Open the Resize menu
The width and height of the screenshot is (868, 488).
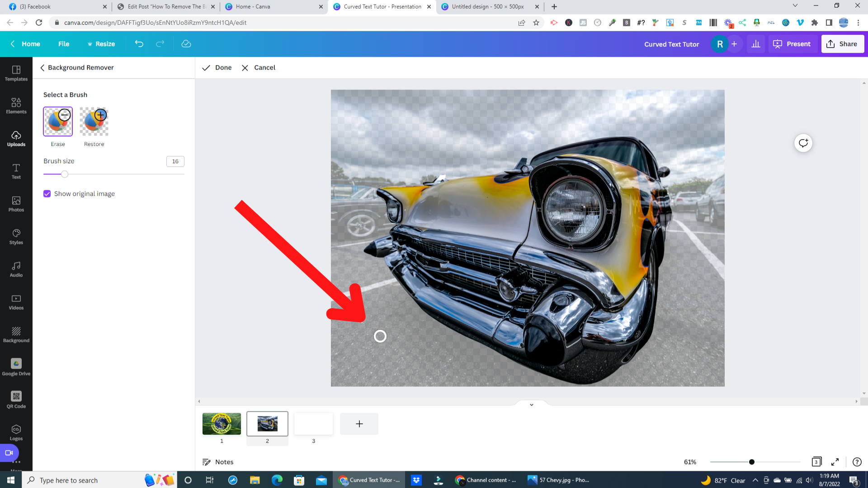point(101,44)
